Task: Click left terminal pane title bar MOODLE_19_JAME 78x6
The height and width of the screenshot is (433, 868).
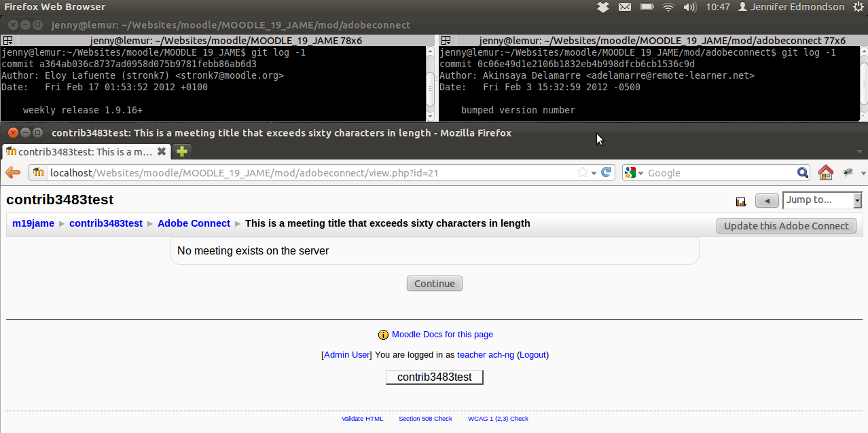Action: click(226, 41)
